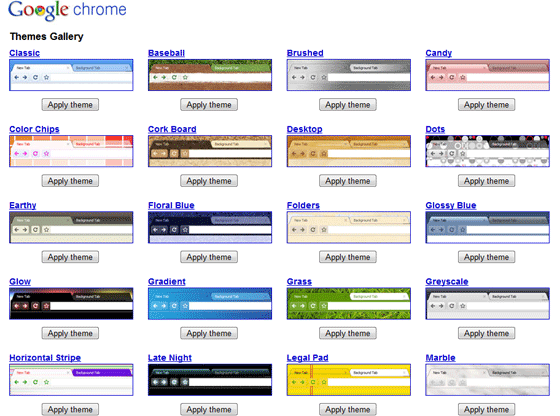Select the Legal Pad preview image
The width and height of the screenshot is (560, 416).
[349, 380]
